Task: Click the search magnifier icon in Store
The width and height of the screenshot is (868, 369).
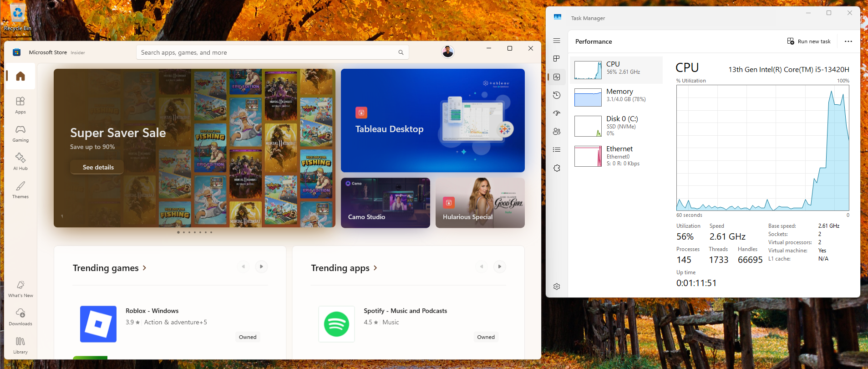Action: click(401, 52)
